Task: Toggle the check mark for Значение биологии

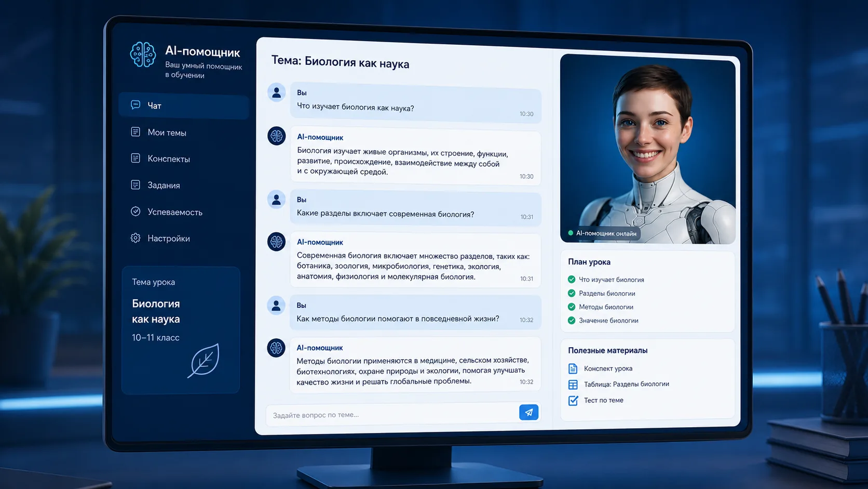Action: 572,321
